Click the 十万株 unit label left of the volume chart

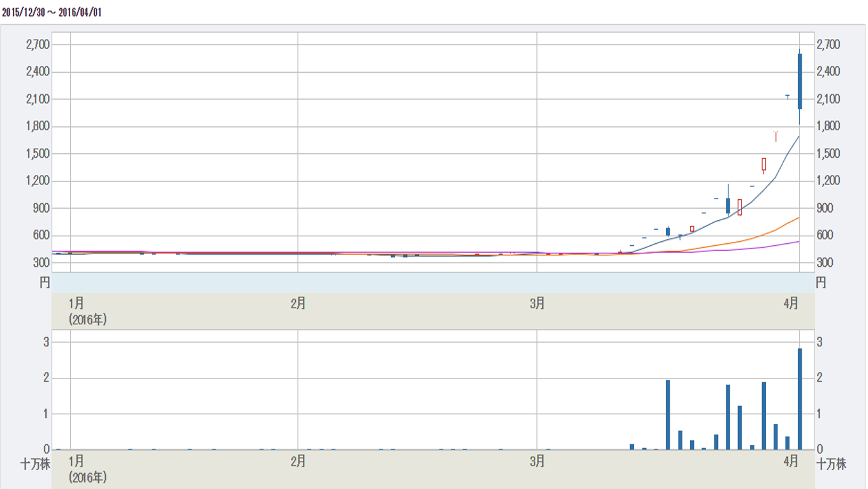(x=36, y=464)
